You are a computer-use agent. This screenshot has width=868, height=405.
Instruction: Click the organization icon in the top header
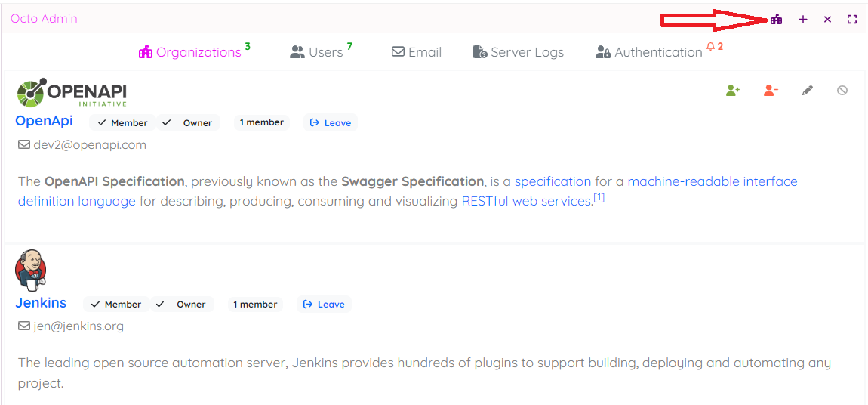[x=776, y=20]
